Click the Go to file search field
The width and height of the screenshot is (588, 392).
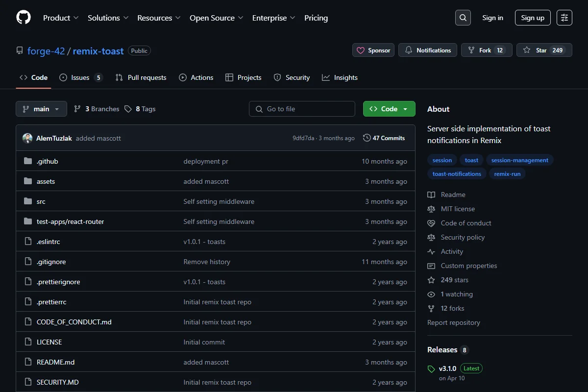pos(302,109)
